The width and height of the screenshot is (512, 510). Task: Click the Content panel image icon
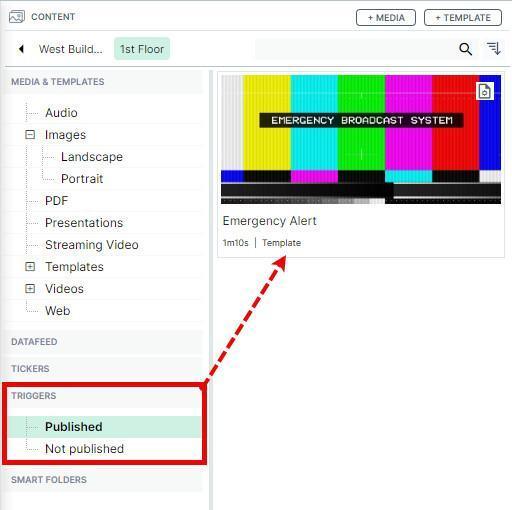[x=17, y=17]
